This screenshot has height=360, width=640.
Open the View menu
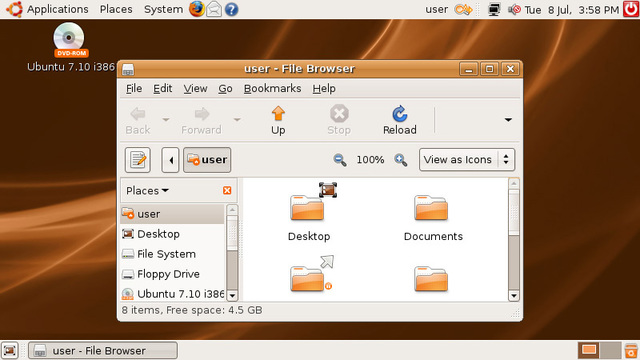tap(195, 89)
